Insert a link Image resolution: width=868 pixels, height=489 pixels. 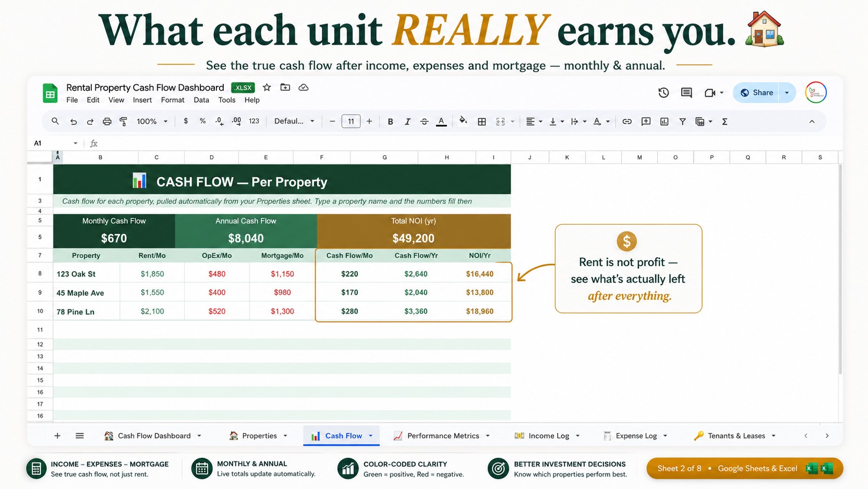coord(627,121)
